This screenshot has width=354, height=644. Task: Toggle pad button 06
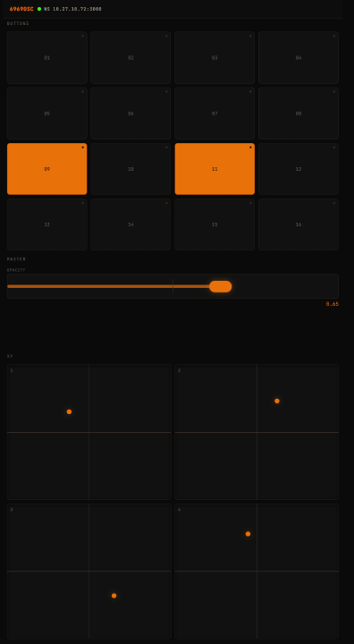click(x=131, y=114)
